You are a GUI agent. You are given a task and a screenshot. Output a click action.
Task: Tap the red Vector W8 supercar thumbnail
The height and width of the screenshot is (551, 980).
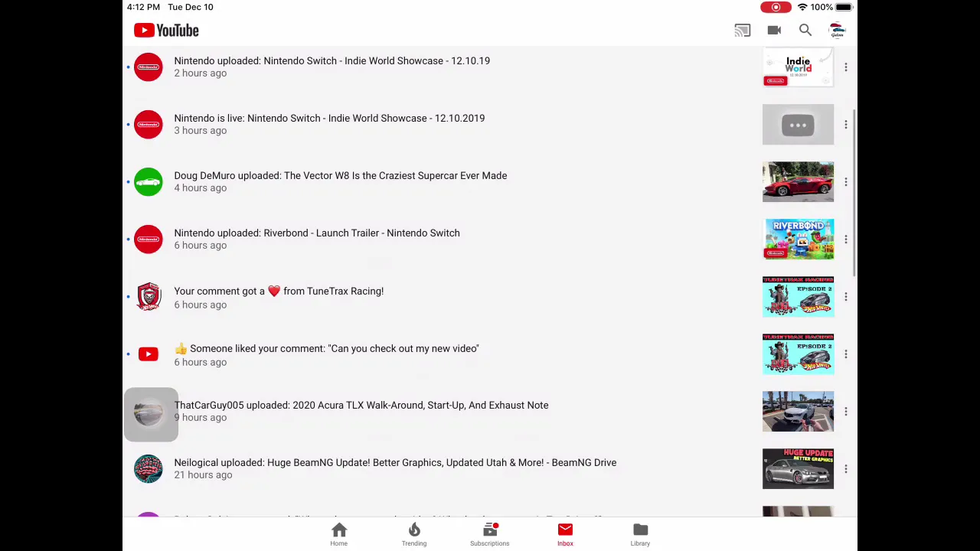(798, 182)
